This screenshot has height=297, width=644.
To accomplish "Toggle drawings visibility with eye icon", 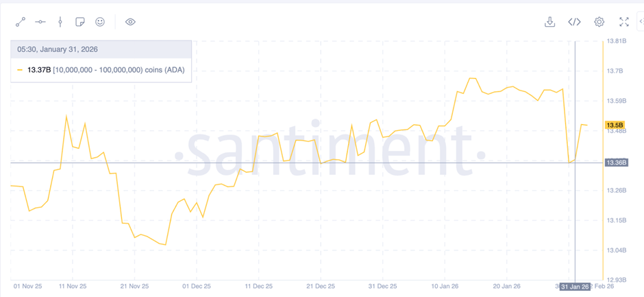I will [x=130, y=22].
